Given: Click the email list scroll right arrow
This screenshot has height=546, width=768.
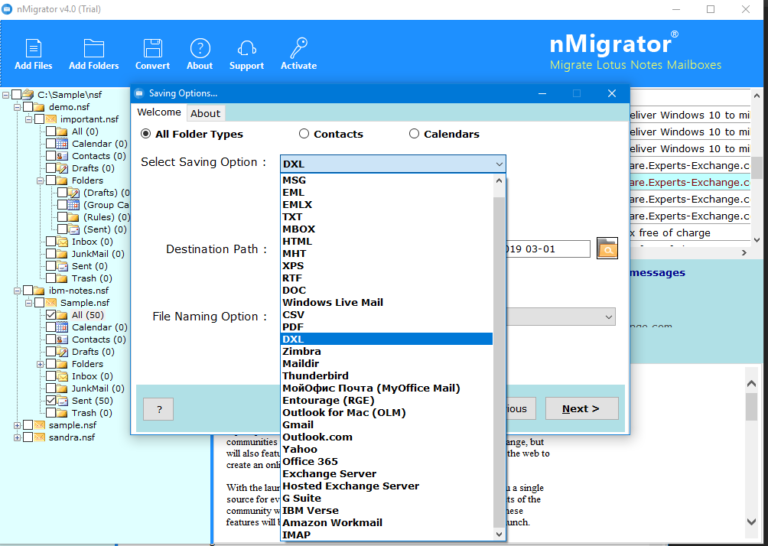Looking at the screenshot, I should (x=744, y=253).
